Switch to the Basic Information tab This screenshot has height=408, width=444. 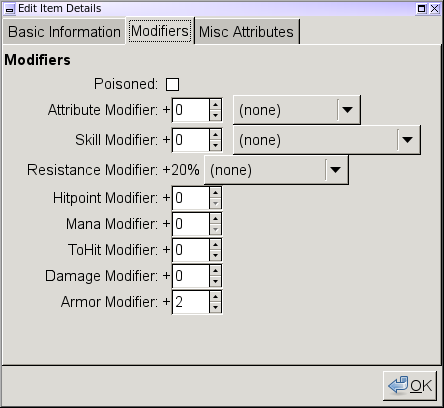[x=64, y=32]
